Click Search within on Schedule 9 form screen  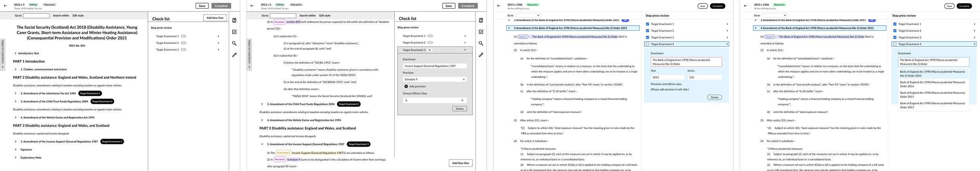[307, 16]
